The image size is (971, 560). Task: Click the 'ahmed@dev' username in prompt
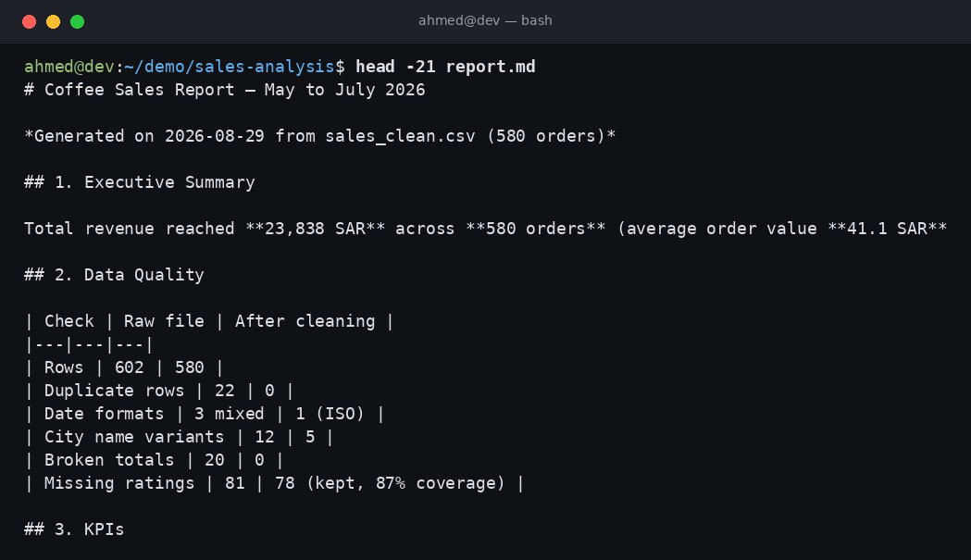[68, 67]
